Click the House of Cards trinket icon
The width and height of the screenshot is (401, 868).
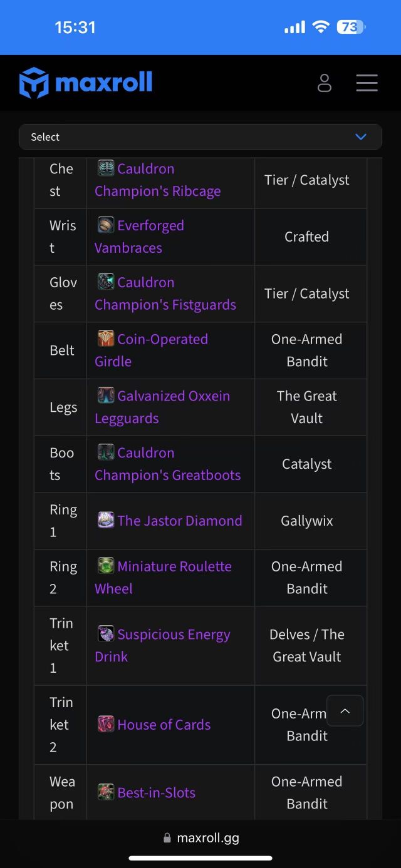106,725
